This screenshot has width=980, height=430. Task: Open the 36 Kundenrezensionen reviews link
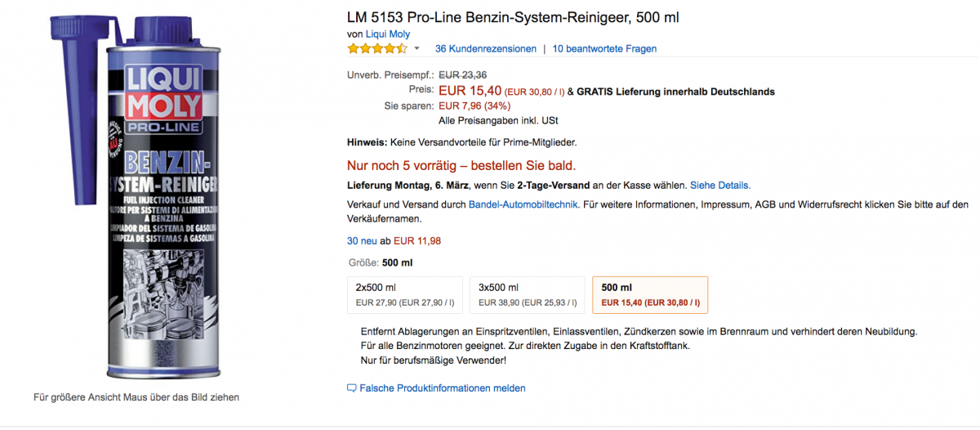pos(485,49)
